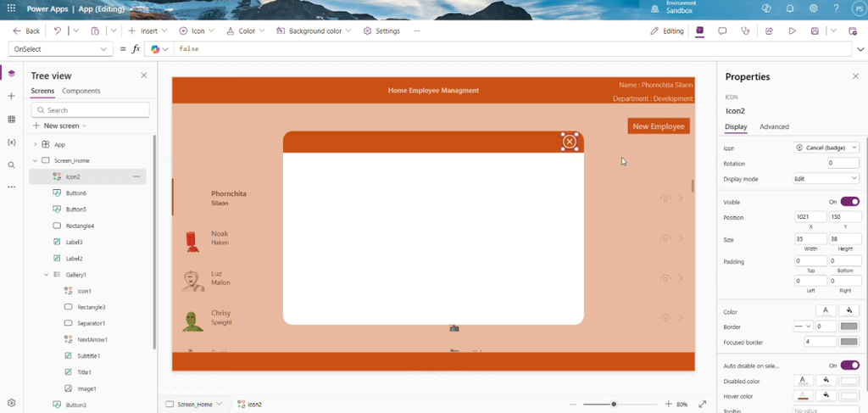This screenshot has width=868, height=413.
Task: Close the Properties panel
Action: (x=855, y=76)
